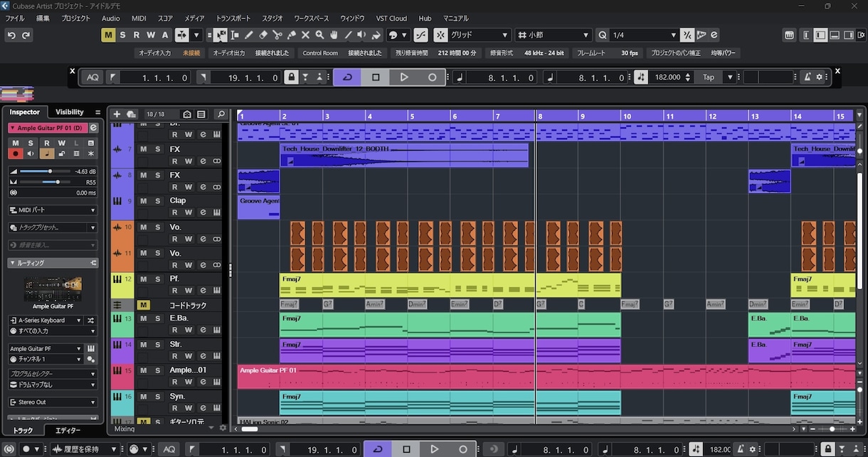868x457 pixels.
Task: Open the MIDI パート dropdown in Inspector
Action: click(x=53, y=210)
